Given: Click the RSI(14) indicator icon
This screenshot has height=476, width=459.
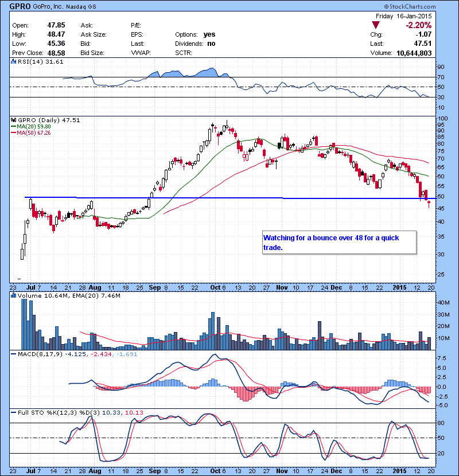Looking at the screenshot, I should tap(13, 61).
